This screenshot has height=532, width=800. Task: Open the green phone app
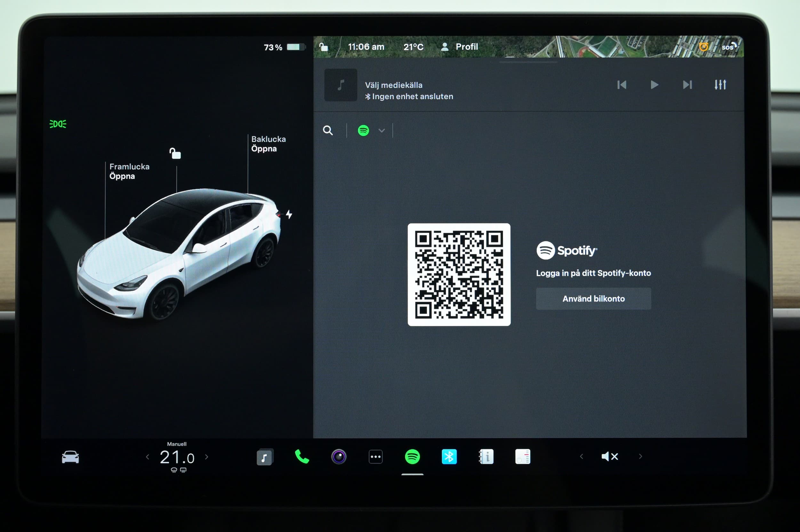tap(302, 457)
